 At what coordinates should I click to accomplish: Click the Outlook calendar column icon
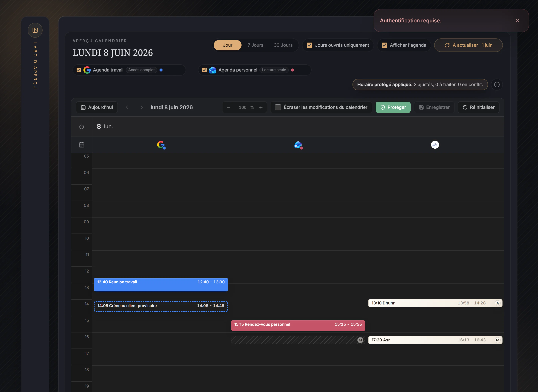pyautogui.click(x=298, y=145)
